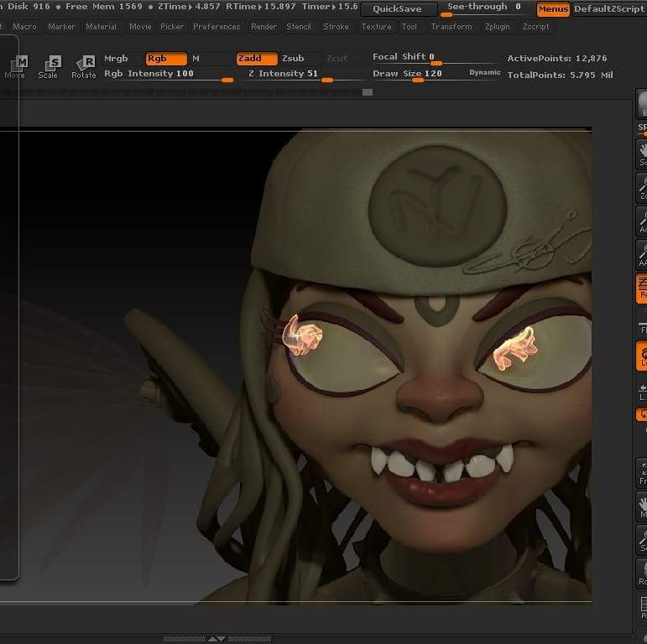Screen dimensions: 647x644
Task: Toggle the Floor grid button
Action: point(642,328)
